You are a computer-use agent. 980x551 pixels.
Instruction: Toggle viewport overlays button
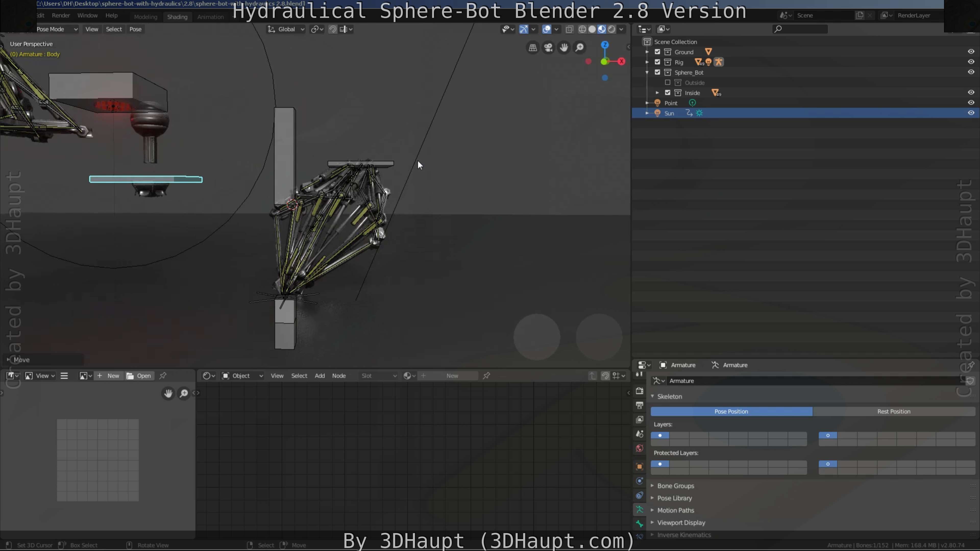(x=547, y=29)
